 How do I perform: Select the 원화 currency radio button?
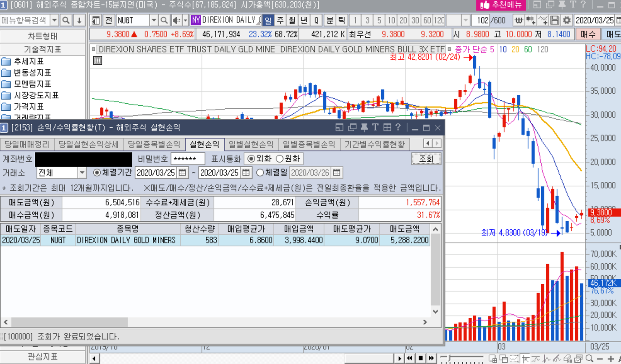click(280, 159)
